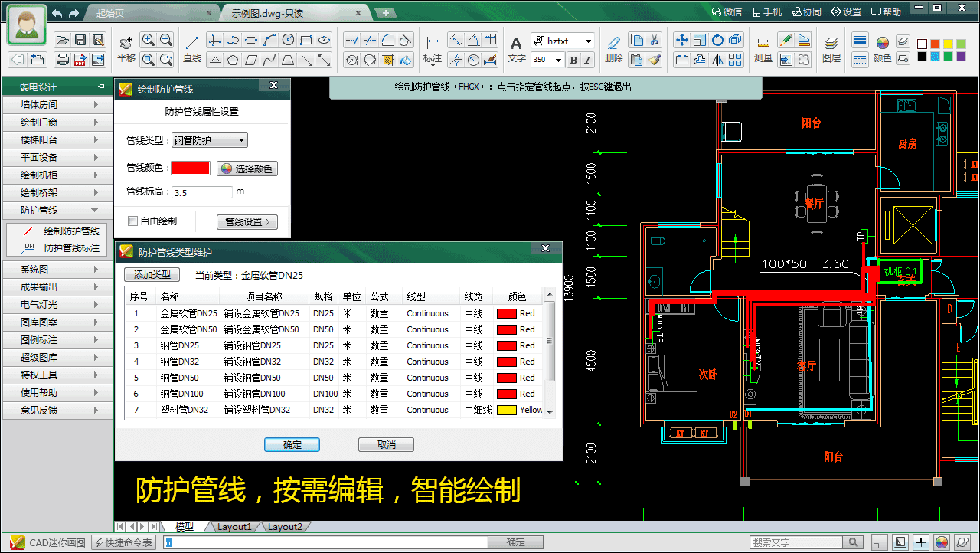Toggle italic text formatting
Screen dimensions: 980x553
tap(589, 60)
